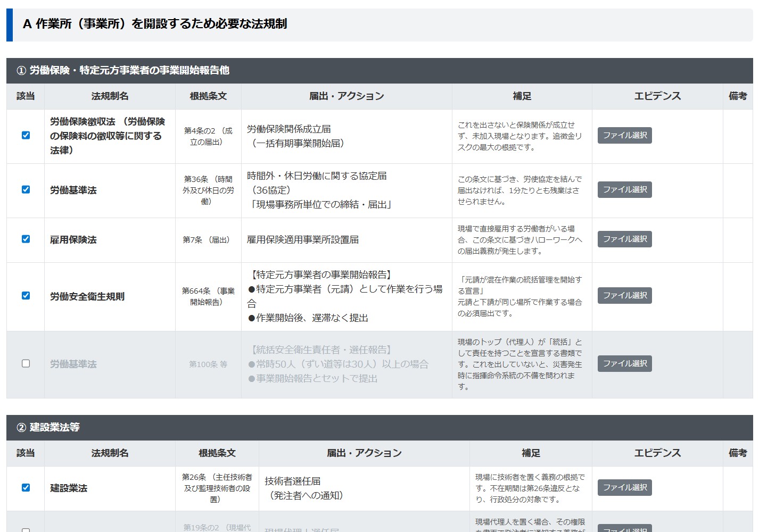Enable the unchecked 労働基準法 第100条 checkbox

coord(26,363)
